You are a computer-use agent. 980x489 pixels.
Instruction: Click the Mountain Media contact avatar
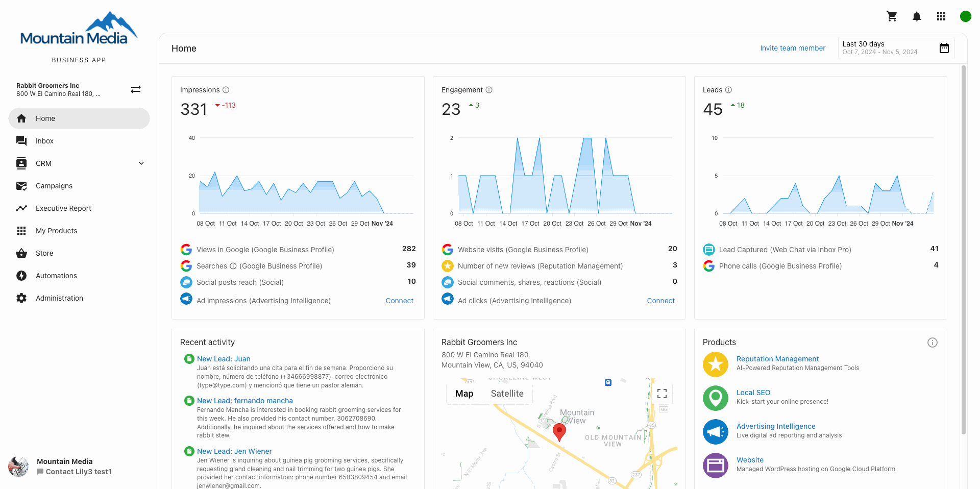pos(18,467)
